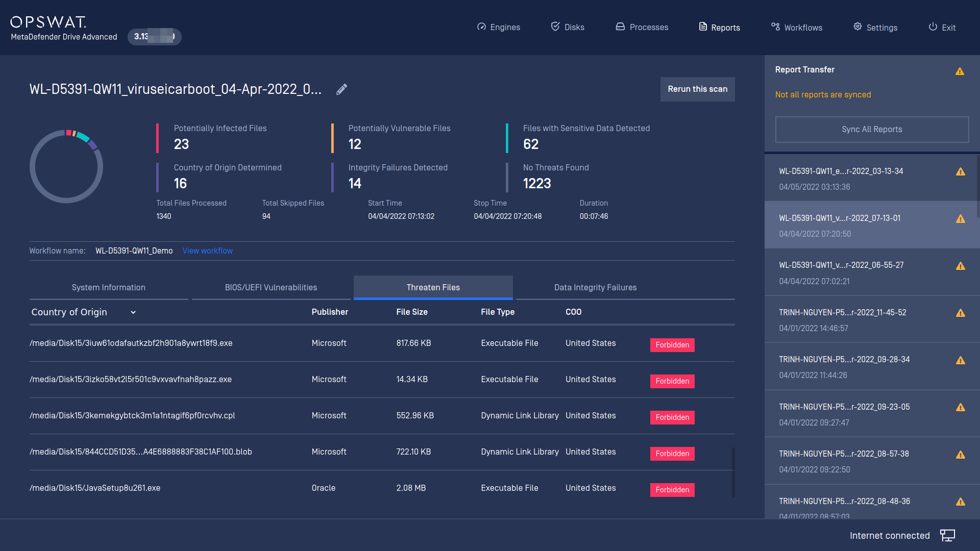Open report TRINH-NGUYEN-P5...r-2022_11-45-52
This screenshot has width=980, height=551.
[871, 320]
